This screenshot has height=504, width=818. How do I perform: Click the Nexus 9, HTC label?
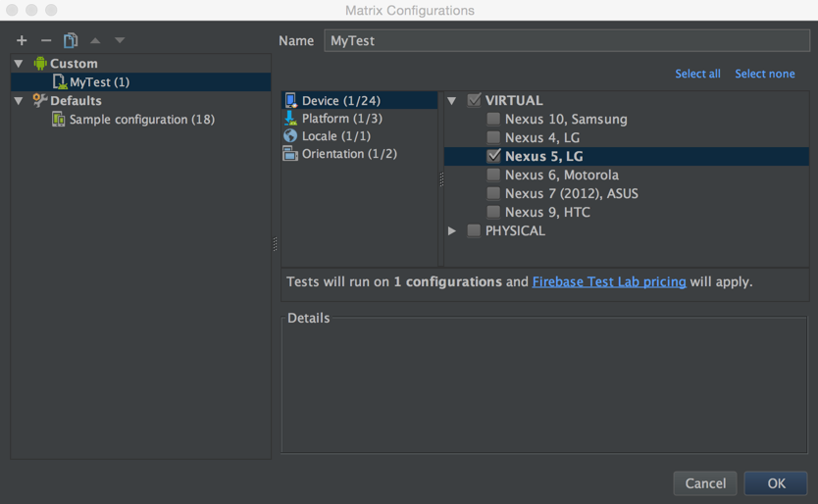(547, 213)
